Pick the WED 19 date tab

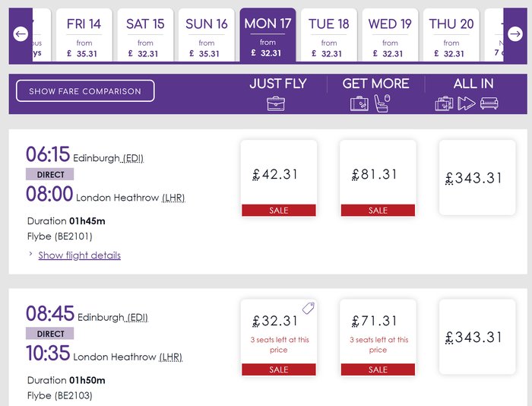390,35
